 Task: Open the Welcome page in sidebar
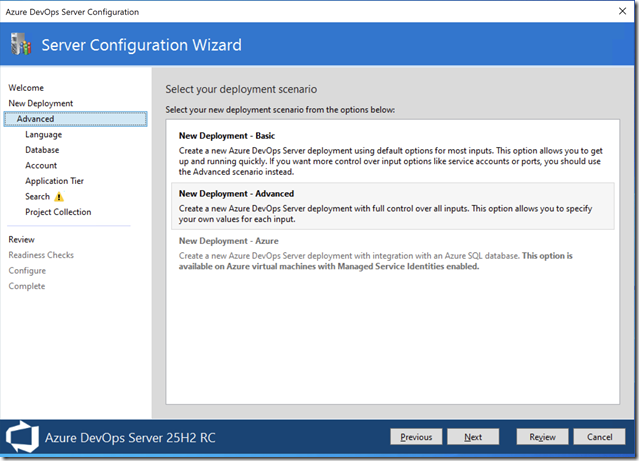point(26,88)
